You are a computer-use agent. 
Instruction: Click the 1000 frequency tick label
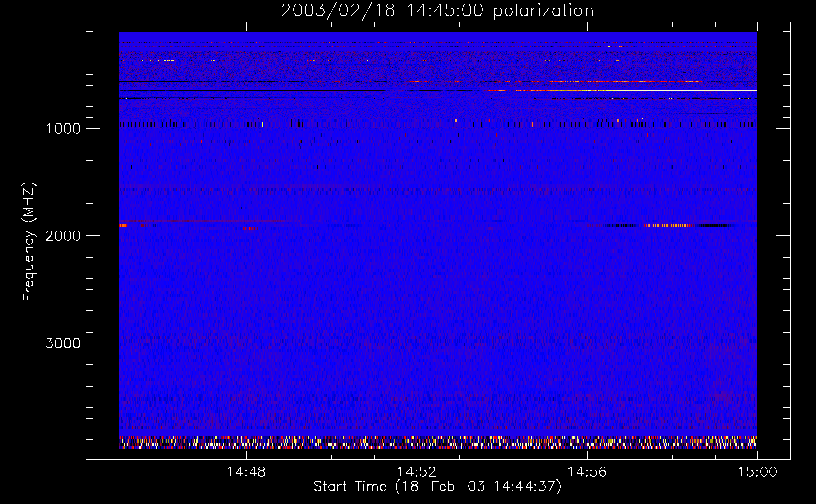[63, 129]
